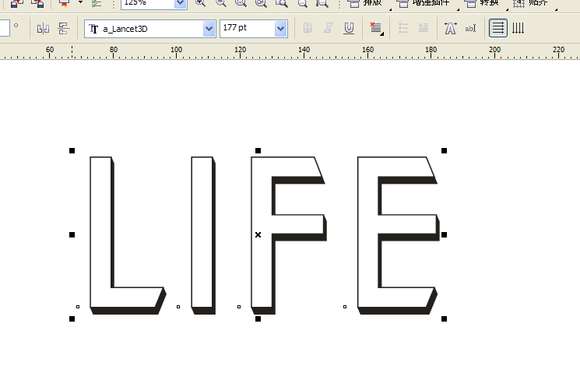Click the drop cap icon

[x=423, y=28]
